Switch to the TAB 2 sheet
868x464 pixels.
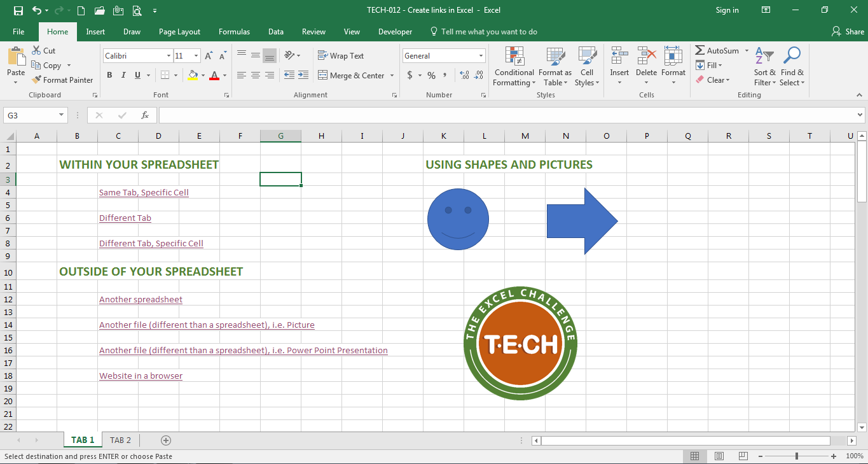(120, 440)
